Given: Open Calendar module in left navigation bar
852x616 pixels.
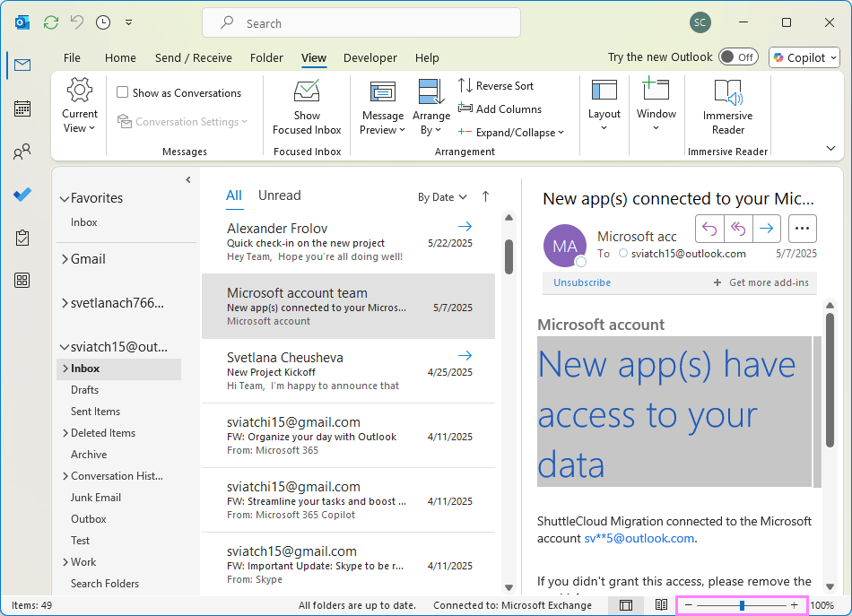Looking at the screenshot, I should pyautogui.click(x=22, y=108).
